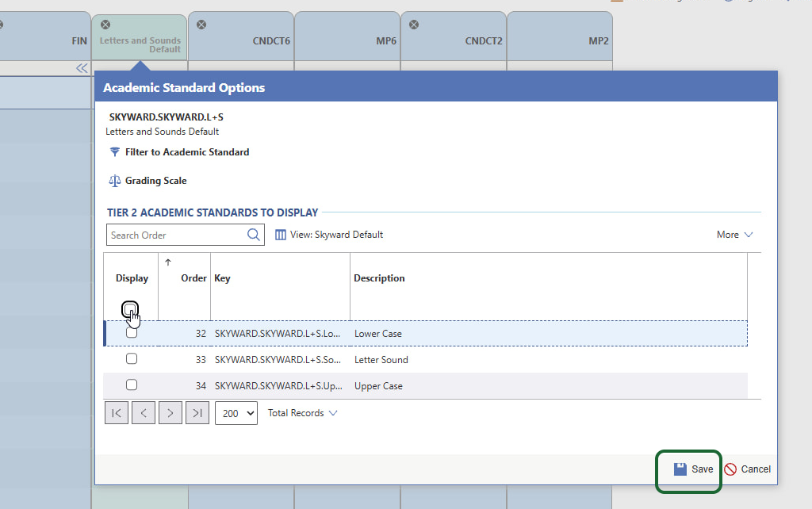Sort by the Description column header
Viewport: 812px width, 509px height.
click(x=379, y=278)
